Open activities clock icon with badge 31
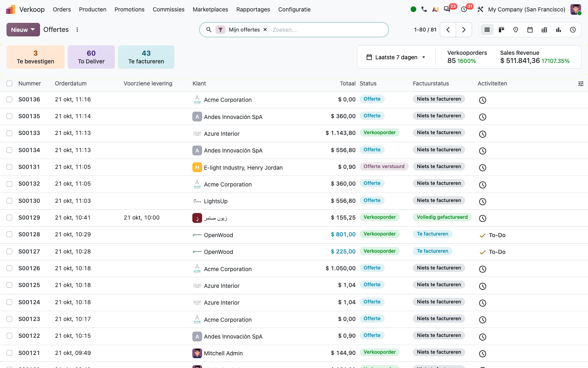 (x=464, y=9)
